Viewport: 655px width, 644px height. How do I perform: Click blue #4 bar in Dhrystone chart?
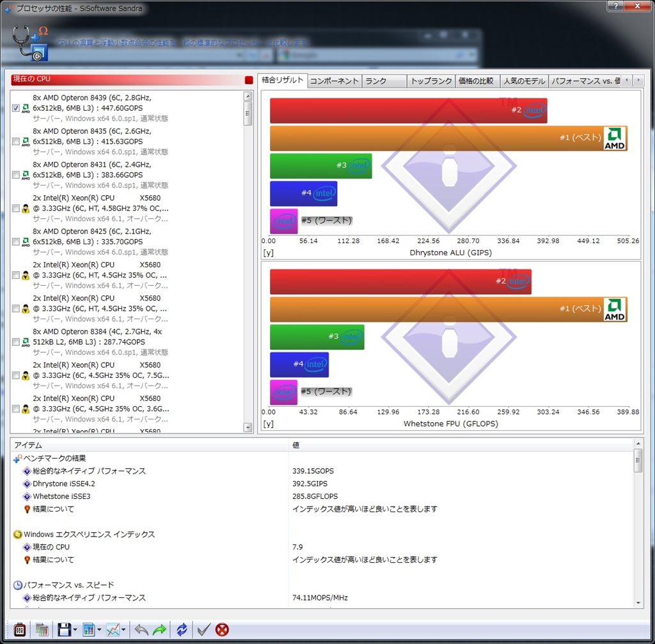[x=303, y=193]
